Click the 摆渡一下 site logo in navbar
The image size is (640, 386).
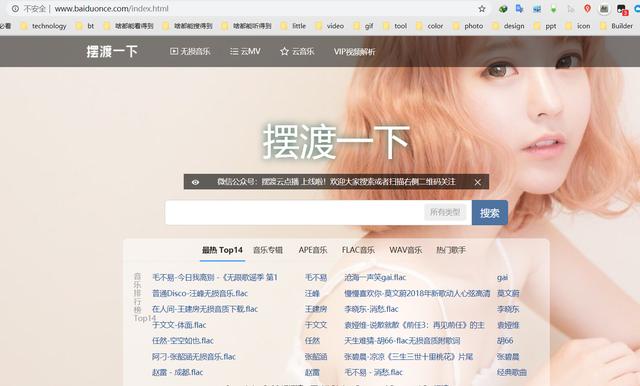click(x=112, y=51)
